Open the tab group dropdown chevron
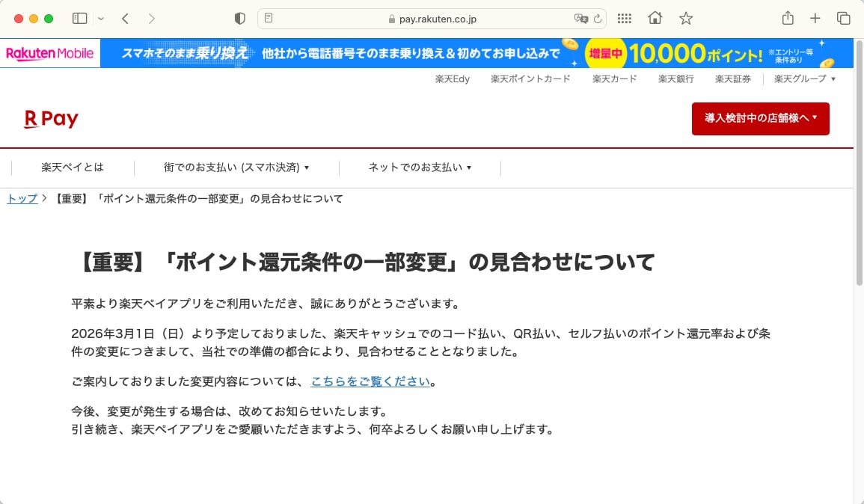Viewport: 864px width, 504px height. [x=101, y=19]
